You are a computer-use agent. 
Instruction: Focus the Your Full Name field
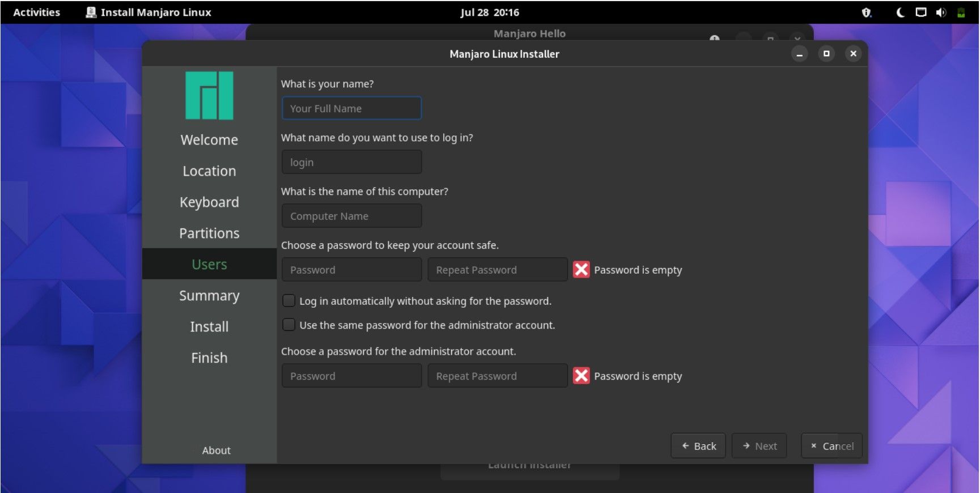351,108
